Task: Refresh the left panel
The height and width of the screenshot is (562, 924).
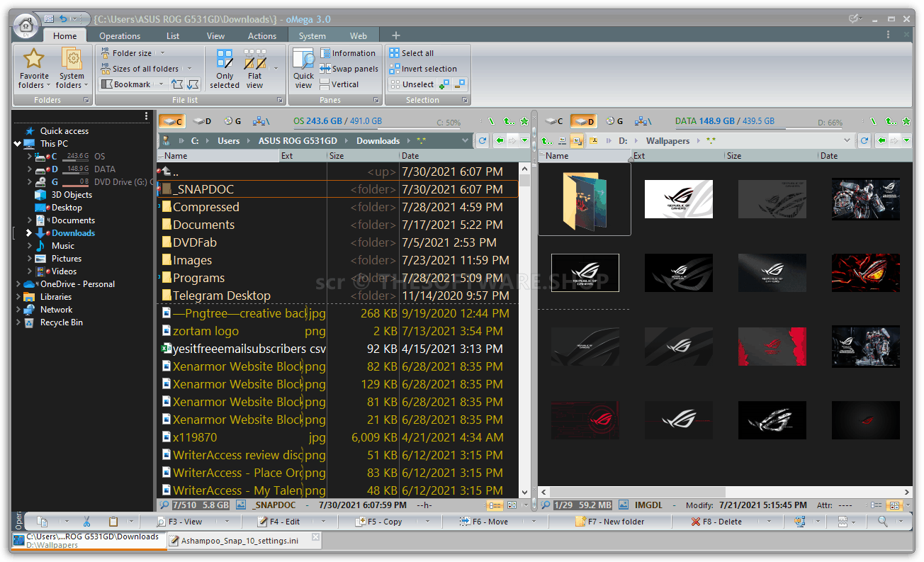Action: point(483,140)
